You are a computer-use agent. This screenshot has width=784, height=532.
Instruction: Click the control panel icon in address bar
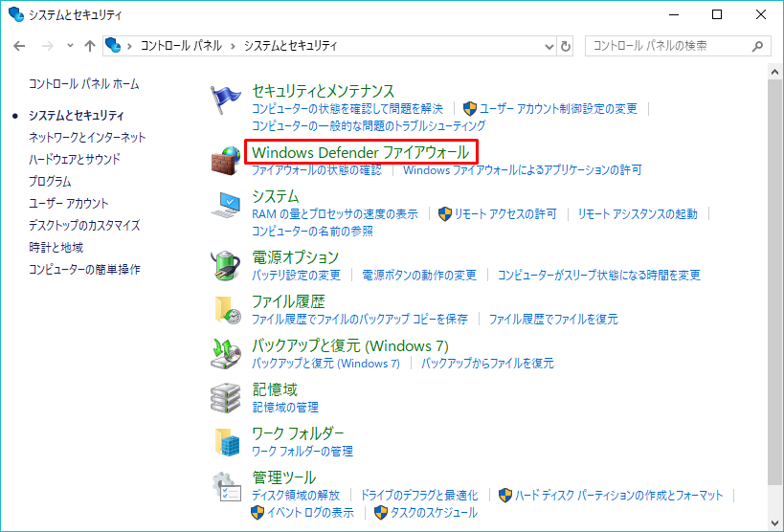pyautogui.click(x=114, y=46)
